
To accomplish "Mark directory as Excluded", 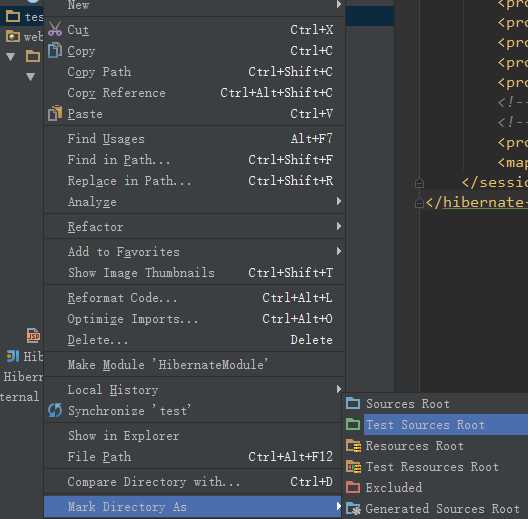I will click(436, 487).
